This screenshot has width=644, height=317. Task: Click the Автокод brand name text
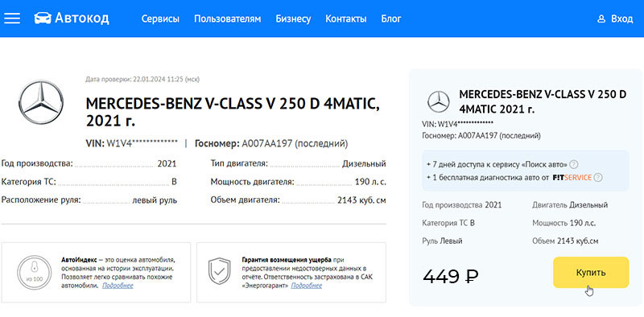[82, 18]
